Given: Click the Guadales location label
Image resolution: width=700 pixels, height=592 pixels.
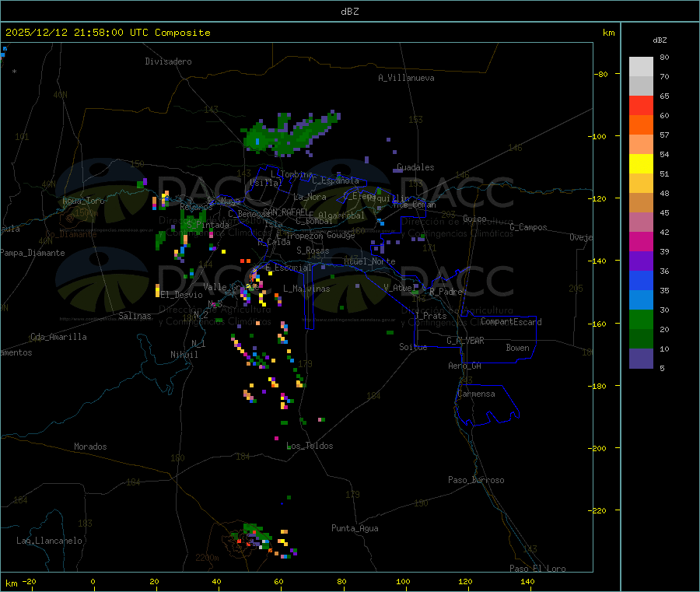Looking at the screenshot, I should 415,167.
